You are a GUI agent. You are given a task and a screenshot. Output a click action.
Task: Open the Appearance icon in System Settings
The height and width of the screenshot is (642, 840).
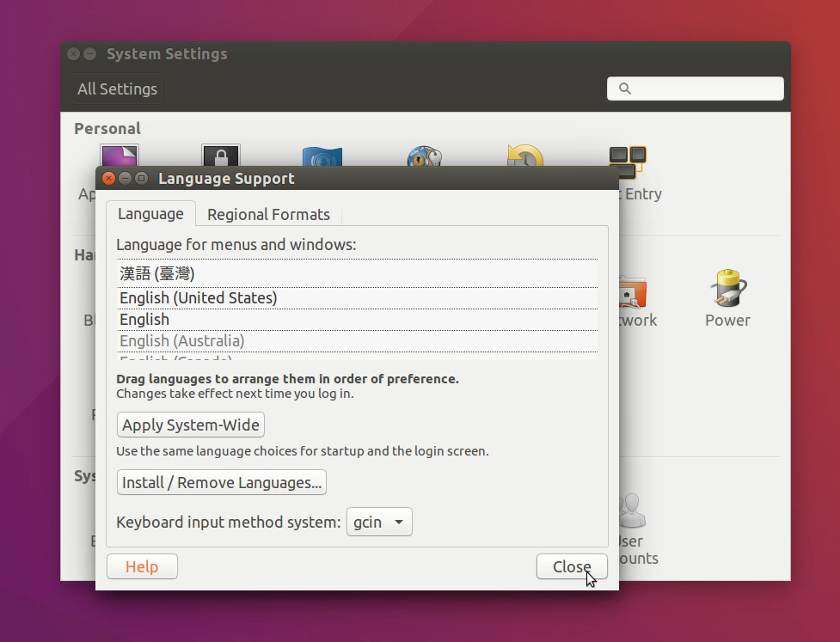click(x=120, y=156)
